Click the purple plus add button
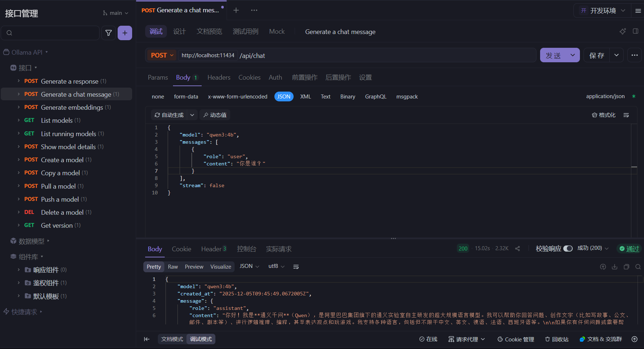The height and width of the screenshot is (349, 644). (x=125, y=33)
